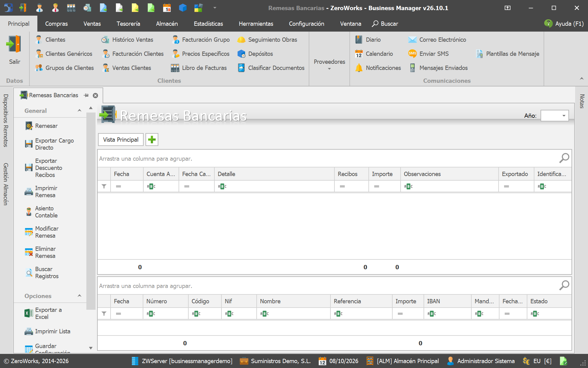Open the Año dropdown
The height and width of the screenshot is (368, 588).
coord(564,116)
